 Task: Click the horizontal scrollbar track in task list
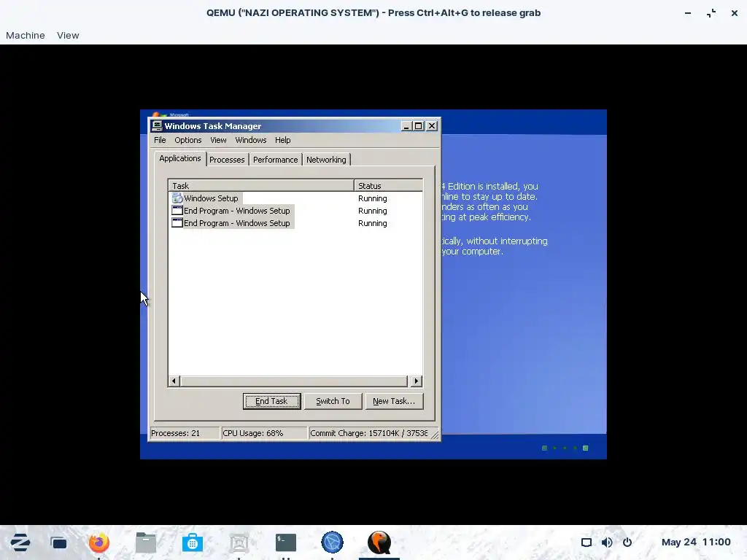[293, 381]
